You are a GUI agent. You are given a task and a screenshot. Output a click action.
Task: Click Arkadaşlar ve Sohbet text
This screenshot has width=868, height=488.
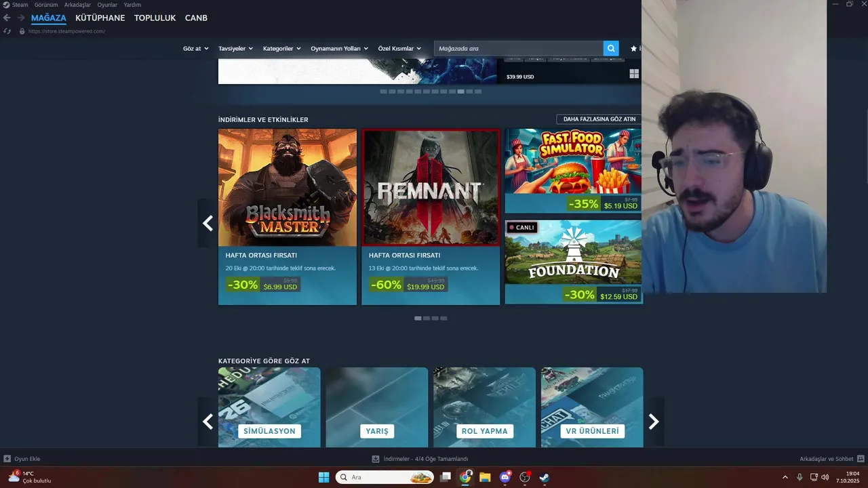pos(827,459)
